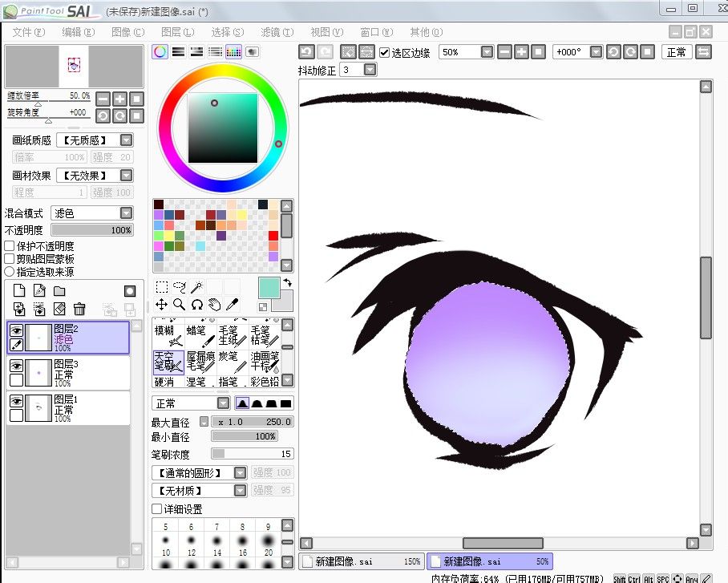Hide 图层2 with its eye icon

(16, 330)
